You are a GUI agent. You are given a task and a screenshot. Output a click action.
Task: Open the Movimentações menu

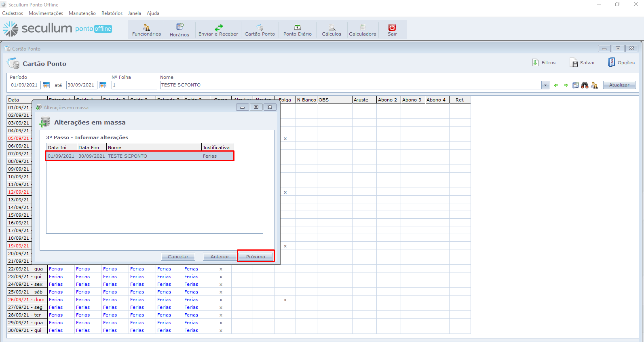(46, 13)
